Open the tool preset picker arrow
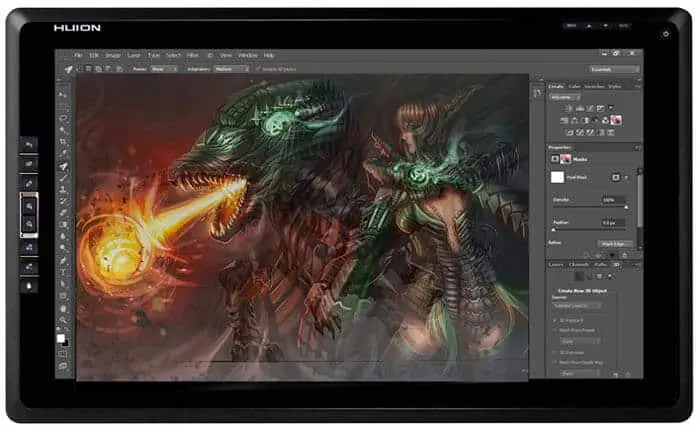700x432 pixels. 77,70
